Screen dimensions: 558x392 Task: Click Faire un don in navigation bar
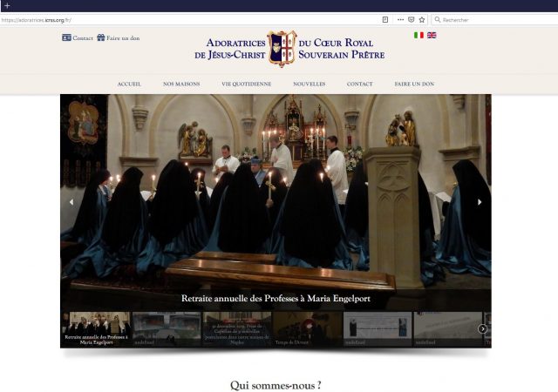(x=414, y=84)
